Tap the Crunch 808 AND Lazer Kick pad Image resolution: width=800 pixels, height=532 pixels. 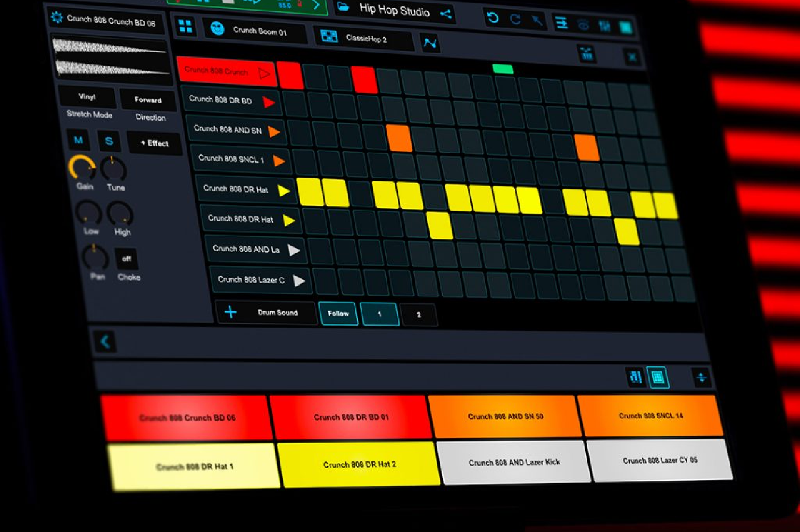514,462
